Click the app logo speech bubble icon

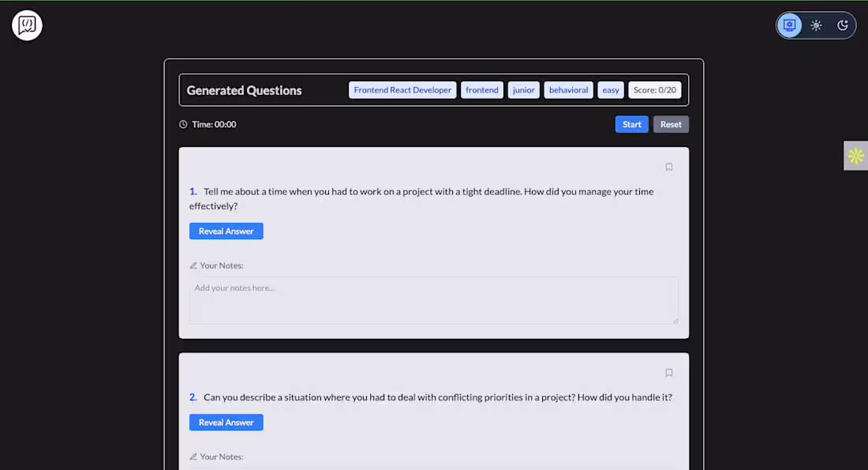click(x=26, y=24)
